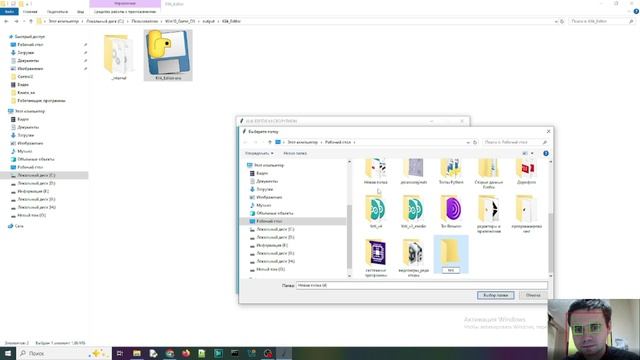This screenshot has height=360, width=640.
Task: Click output breadcrumb in Explorer address bar
Action: 209,21
